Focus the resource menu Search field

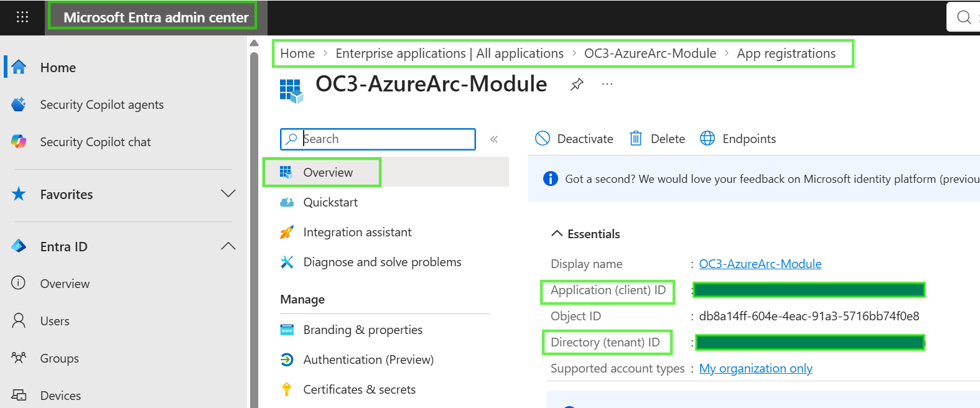click(378, 139)
